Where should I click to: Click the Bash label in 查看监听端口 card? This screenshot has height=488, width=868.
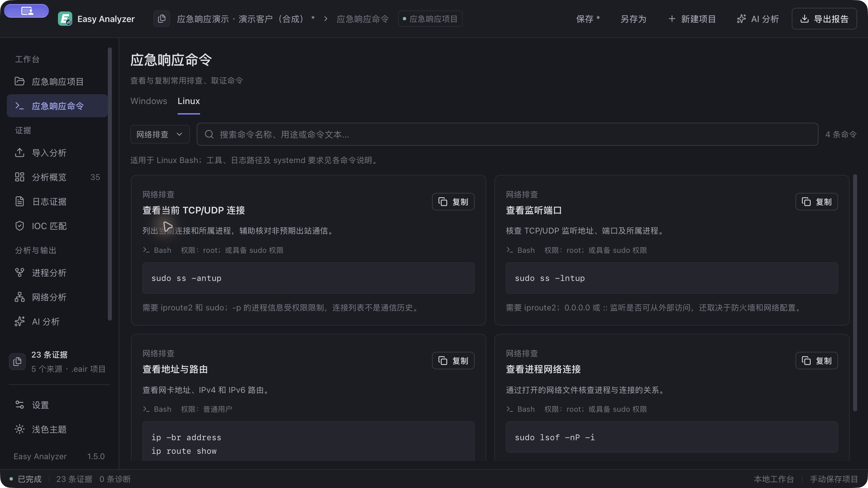(526, 250)
